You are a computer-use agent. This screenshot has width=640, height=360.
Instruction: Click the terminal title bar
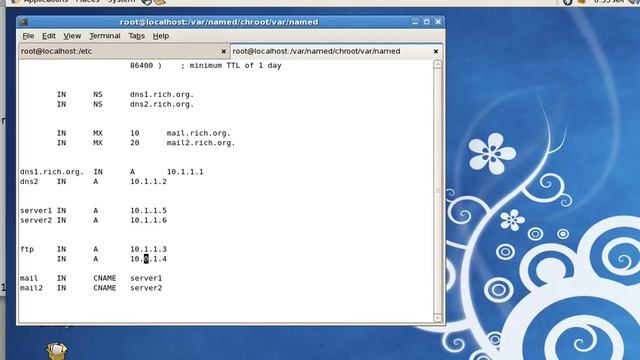(219, 22)
